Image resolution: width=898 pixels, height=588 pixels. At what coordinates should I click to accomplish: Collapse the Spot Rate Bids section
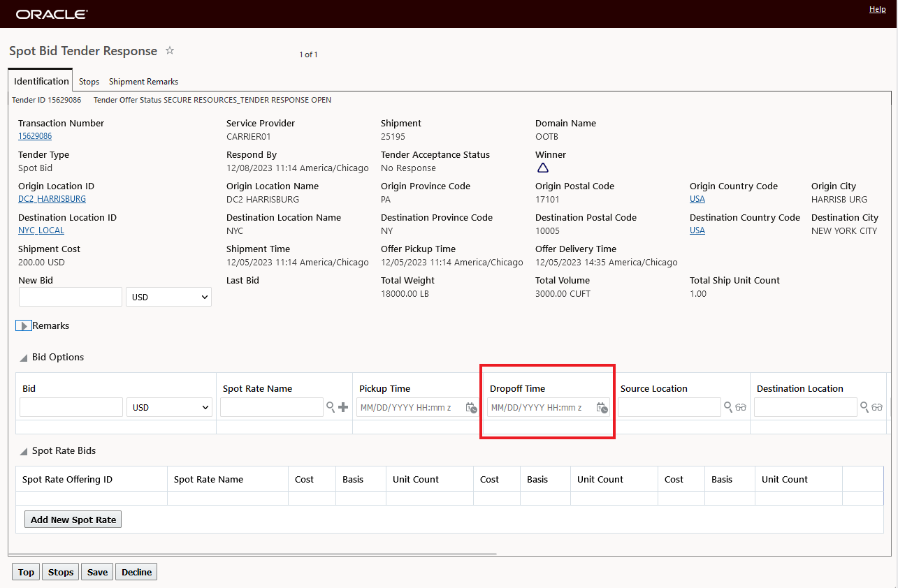(24, 451)
